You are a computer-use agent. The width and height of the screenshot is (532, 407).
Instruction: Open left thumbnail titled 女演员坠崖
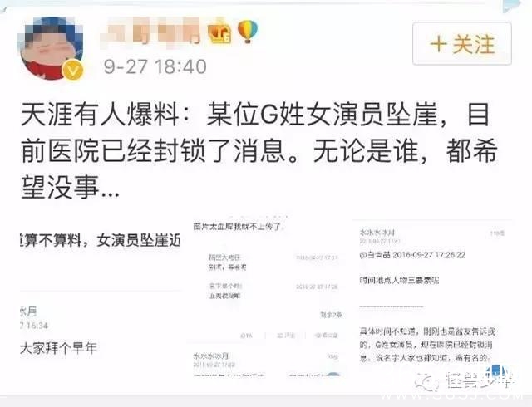pyautogui.click(x=101, y=295)
